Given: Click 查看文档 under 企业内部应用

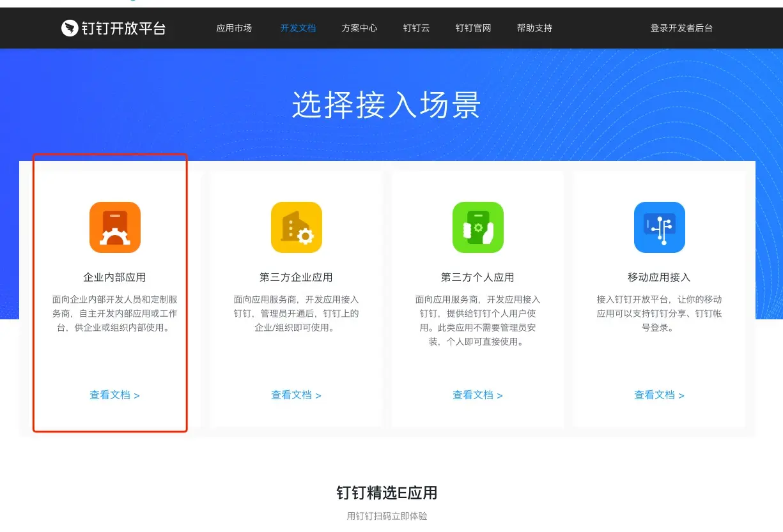Looking at the screenshot, I should tap(114, 395).
